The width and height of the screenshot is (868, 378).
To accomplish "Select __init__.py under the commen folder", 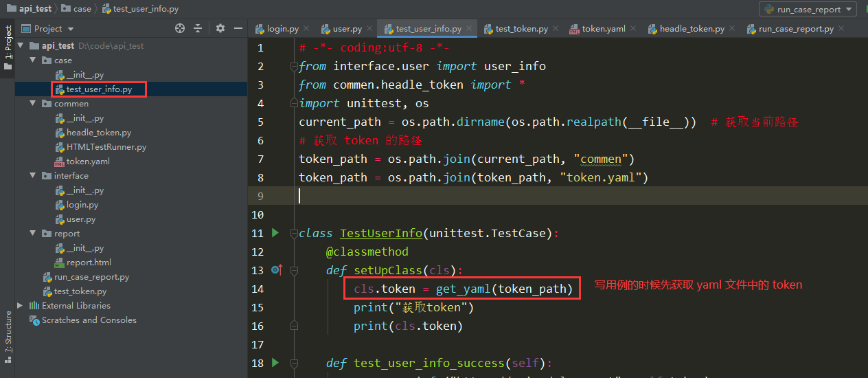I will click(x=85, y=118).
